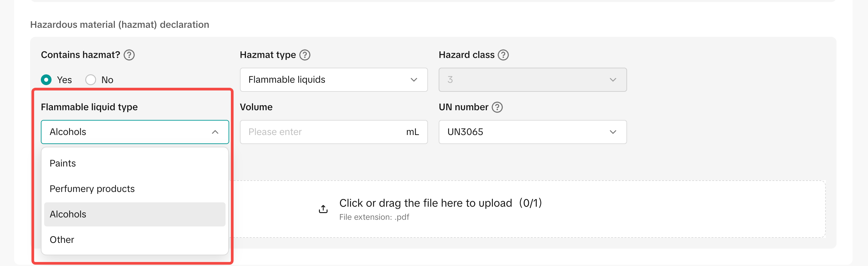Choose Perfumery products option
The image size is (868, 266).
pyautogui.click(x=92, y=189)
